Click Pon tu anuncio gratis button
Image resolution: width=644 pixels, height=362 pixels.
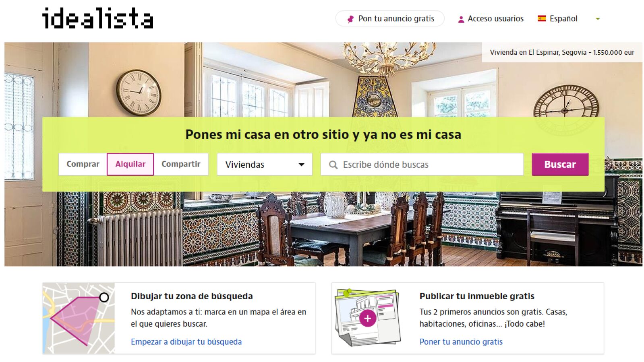(x=390, y=19)
